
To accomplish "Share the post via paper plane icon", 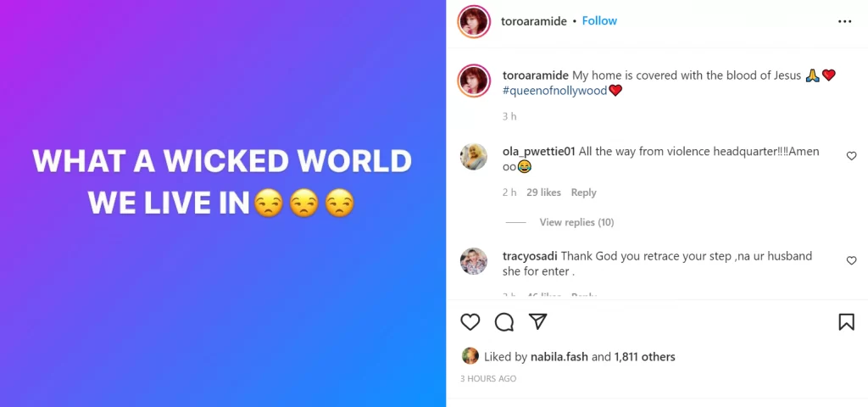I will (x=537, y=321).
